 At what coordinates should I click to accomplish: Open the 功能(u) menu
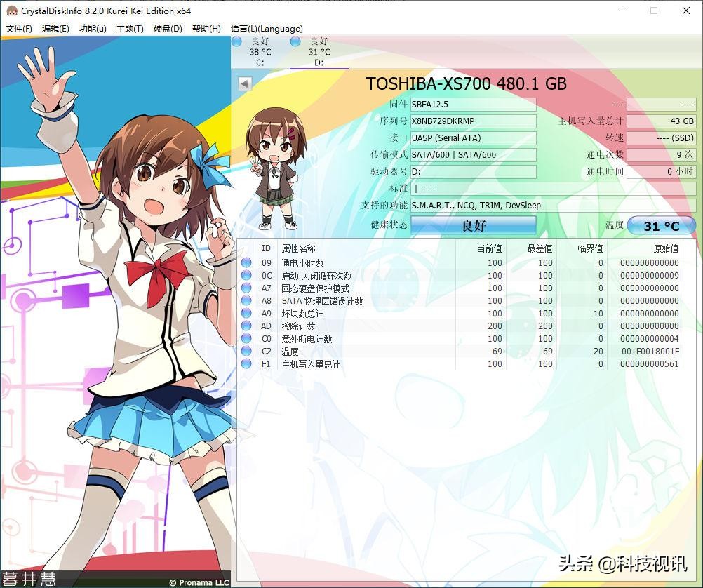[93, 29]
